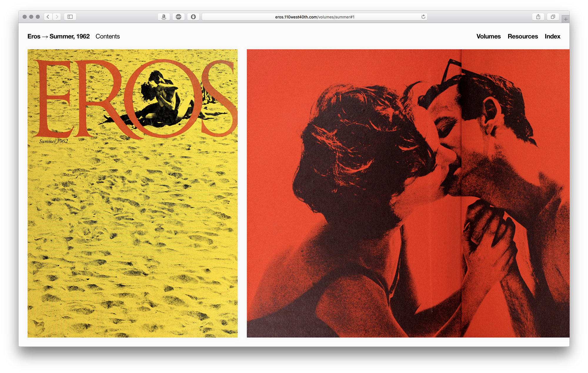Open the red kissing couple spread
This screenshot has width=588, height=373.
[408, 193]
